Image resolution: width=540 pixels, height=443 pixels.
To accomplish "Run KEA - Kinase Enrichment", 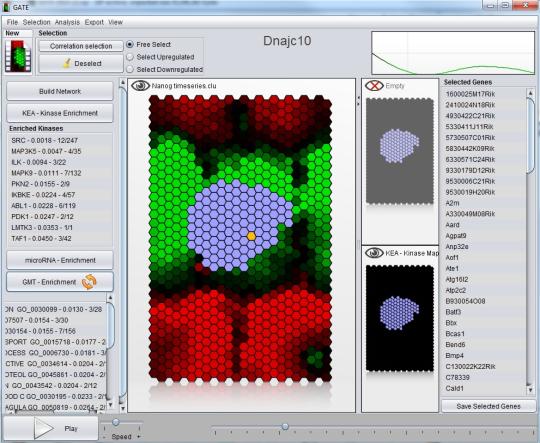I will (60, 113).
